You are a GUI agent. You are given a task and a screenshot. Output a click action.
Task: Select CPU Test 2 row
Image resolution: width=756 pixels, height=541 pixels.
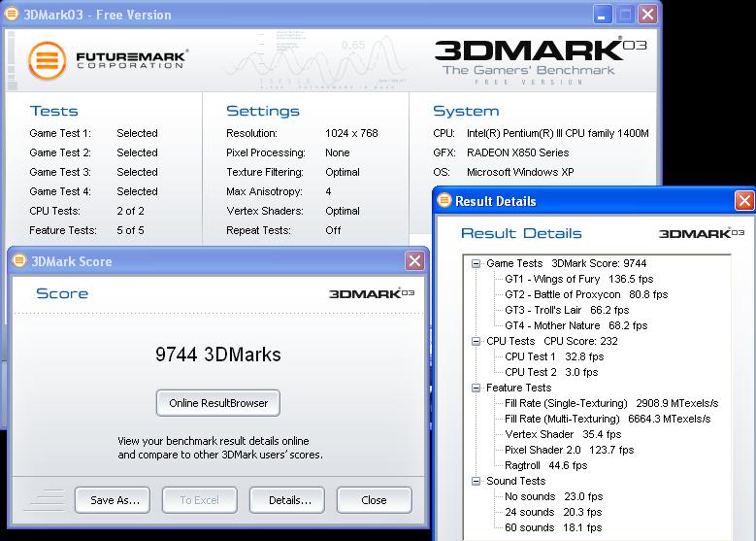pos(551,372)
